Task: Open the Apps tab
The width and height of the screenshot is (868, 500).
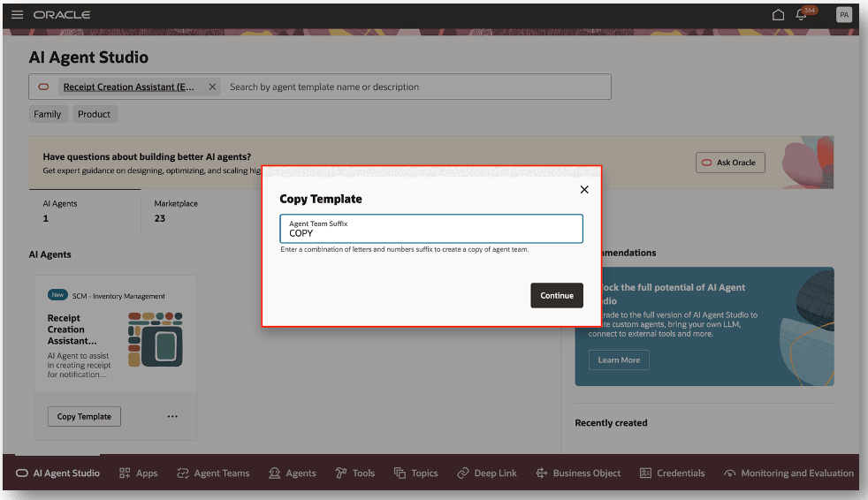Action: click(x=139, y=473)
